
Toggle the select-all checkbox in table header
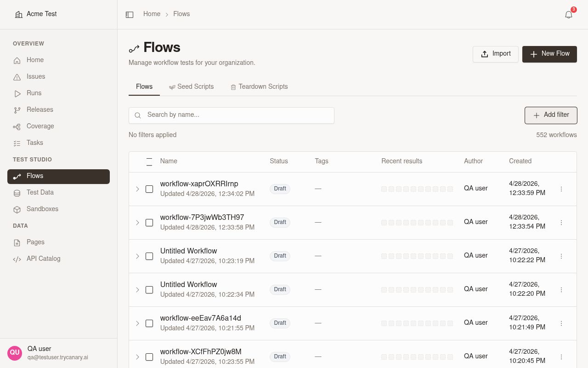(x=149, y=161)
